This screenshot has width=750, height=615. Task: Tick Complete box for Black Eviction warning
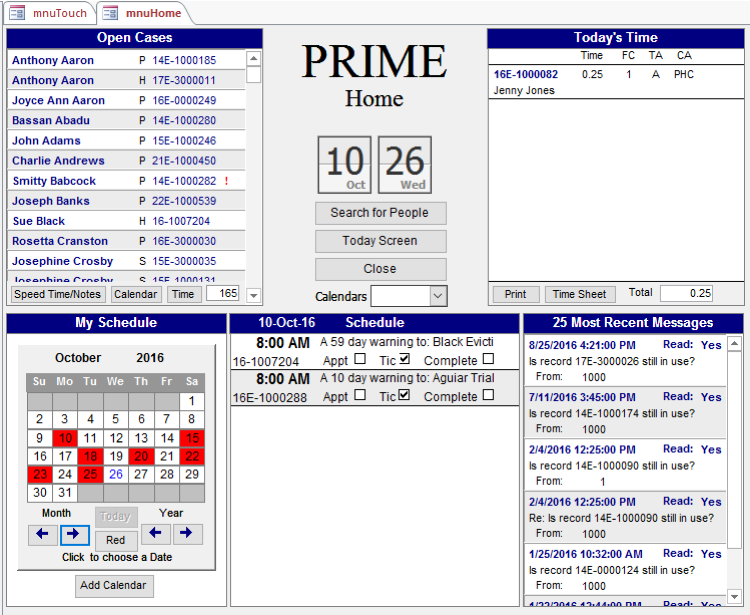(488, 360)
